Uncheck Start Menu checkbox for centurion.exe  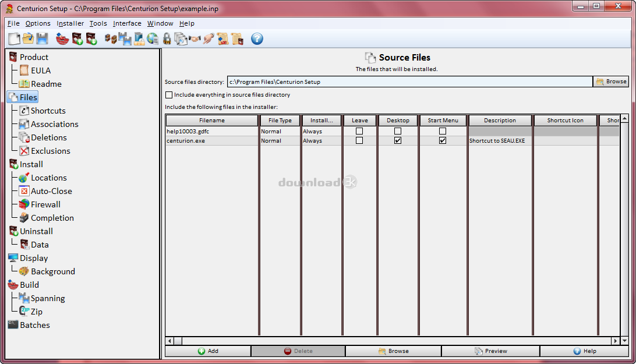click(443, 140)
